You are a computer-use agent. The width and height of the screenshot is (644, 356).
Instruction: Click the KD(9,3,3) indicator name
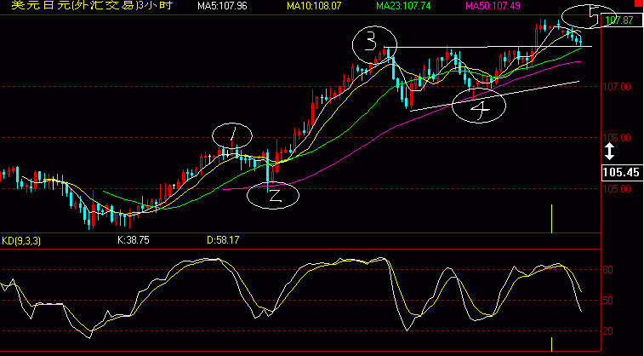point(21,241)
